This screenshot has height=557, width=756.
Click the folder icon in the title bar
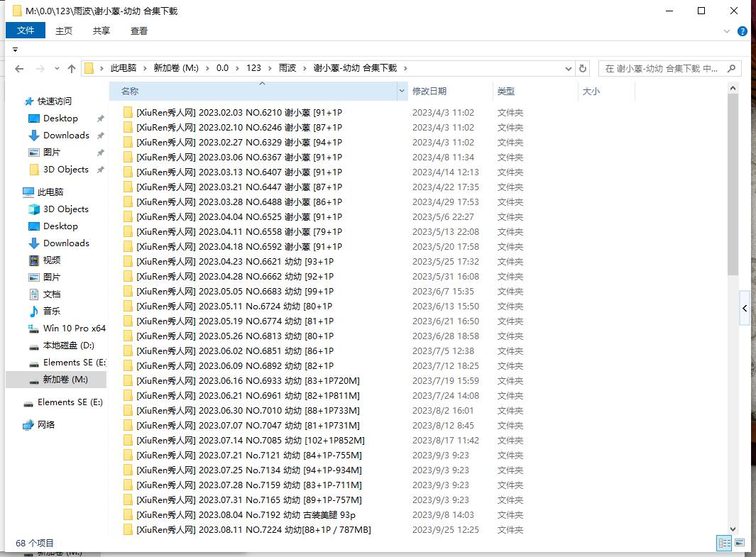tap(17, 11)
